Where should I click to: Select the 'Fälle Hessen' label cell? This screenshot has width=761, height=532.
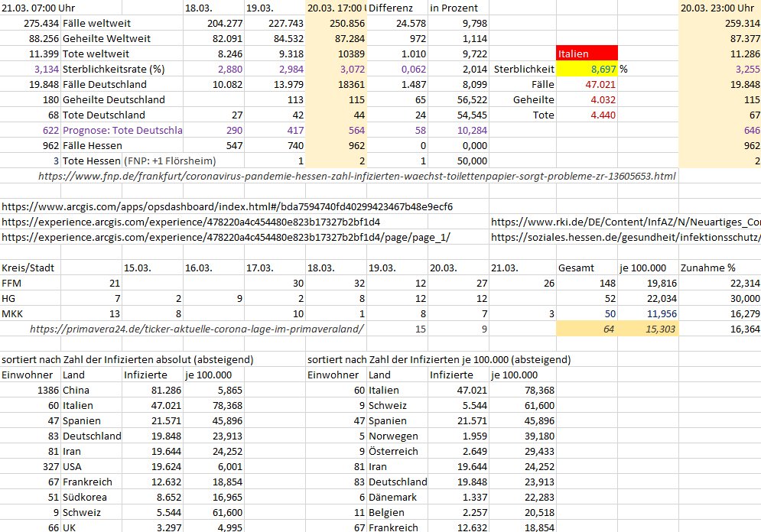(x=122, y=145)
